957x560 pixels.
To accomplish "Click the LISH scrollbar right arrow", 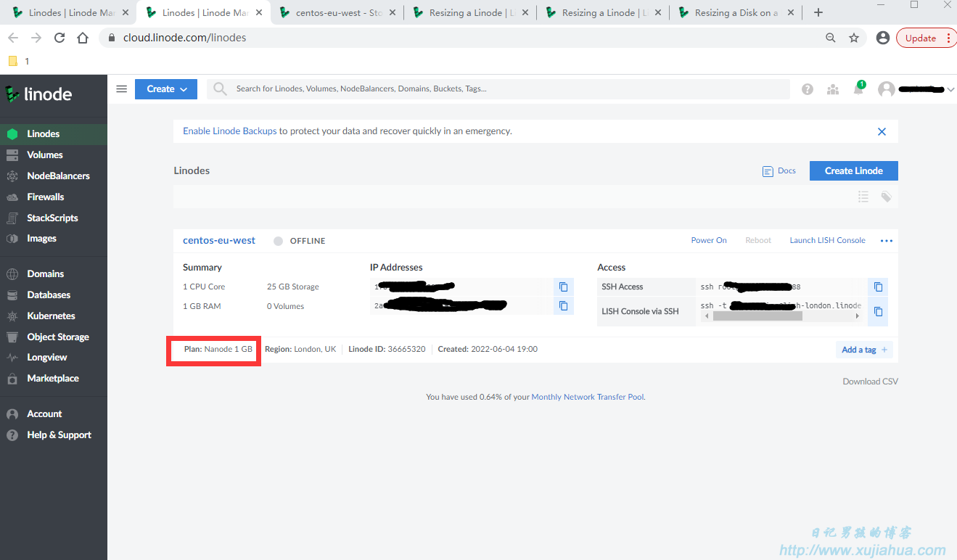I will point(858,316).
